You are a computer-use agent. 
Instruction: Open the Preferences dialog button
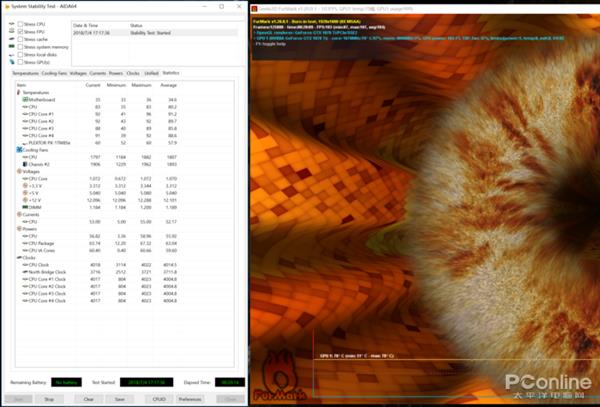(189, 398)
